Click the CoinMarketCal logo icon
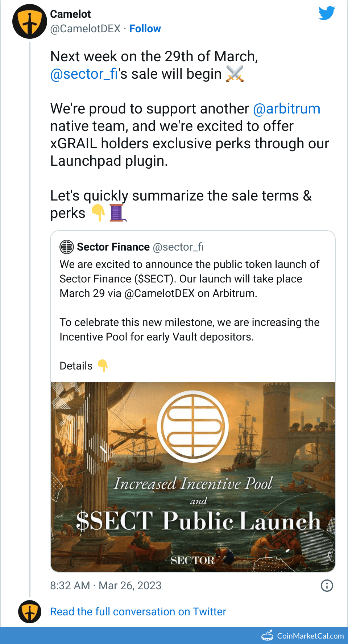 pyautogui.click(x=268, y=635)
